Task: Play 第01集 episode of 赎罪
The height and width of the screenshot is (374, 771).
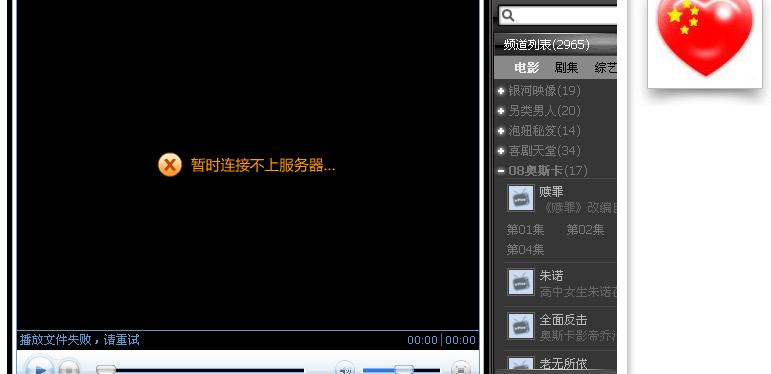Action: coord(526,230)
